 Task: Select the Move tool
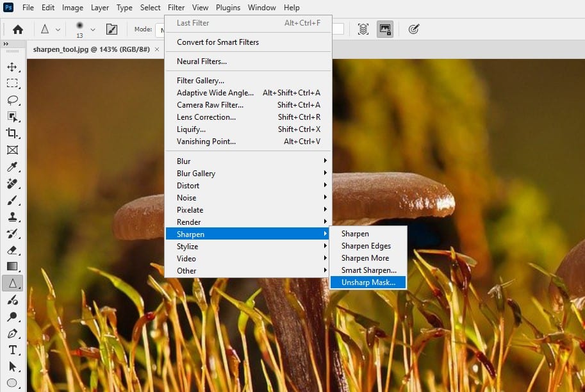[x=12, y=67]
